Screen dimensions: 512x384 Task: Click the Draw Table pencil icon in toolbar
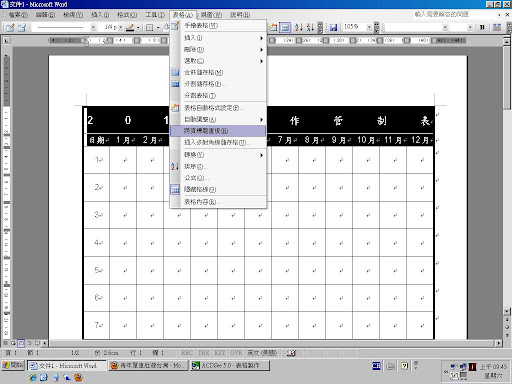point(10,28)
